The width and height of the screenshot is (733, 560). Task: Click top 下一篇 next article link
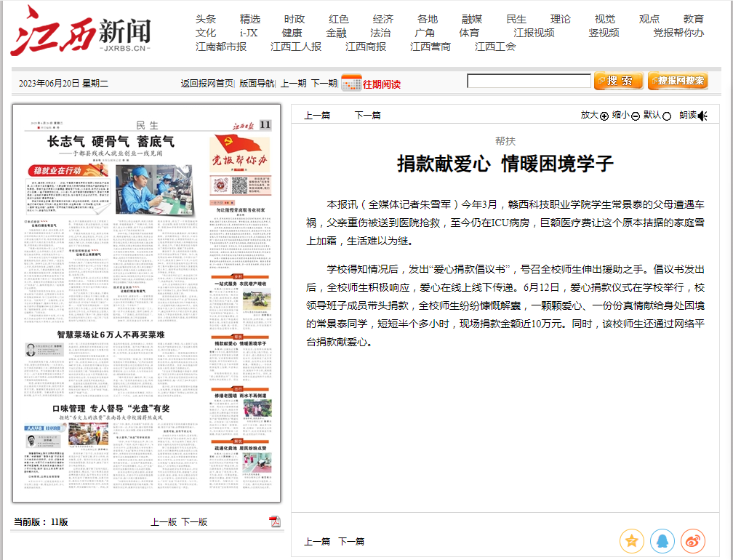pyautogui.click(x=367, y=115)
